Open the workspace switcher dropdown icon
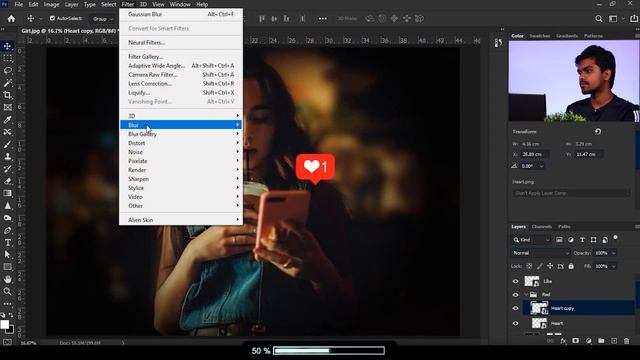Screen dimensions: 640x360 click(613, 19)
